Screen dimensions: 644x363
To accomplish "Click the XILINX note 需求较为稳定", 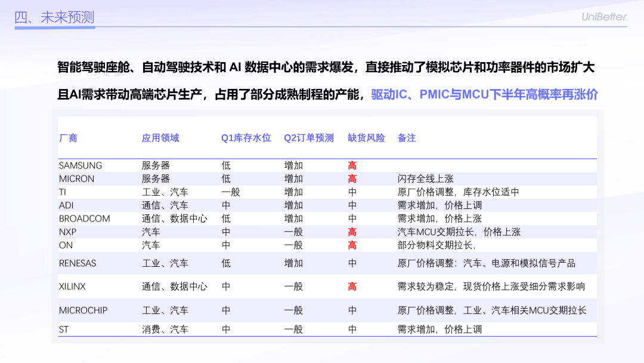I will [x=491, y=287].
